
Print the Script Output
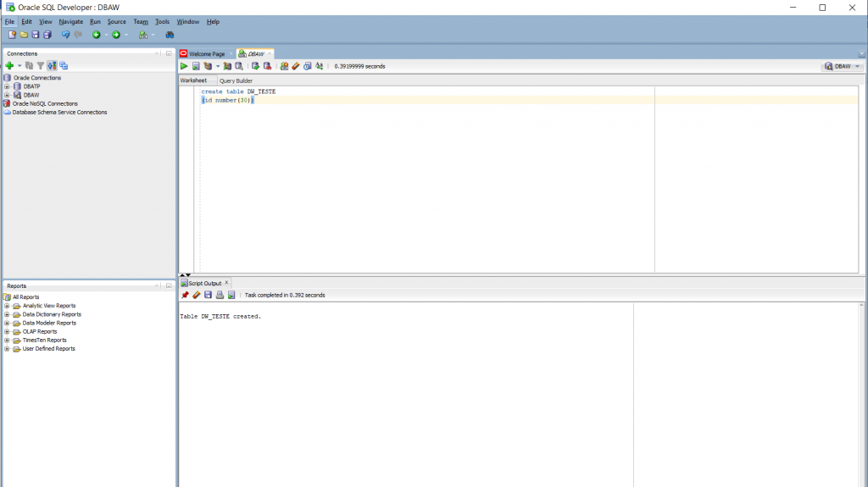[220, 295]
